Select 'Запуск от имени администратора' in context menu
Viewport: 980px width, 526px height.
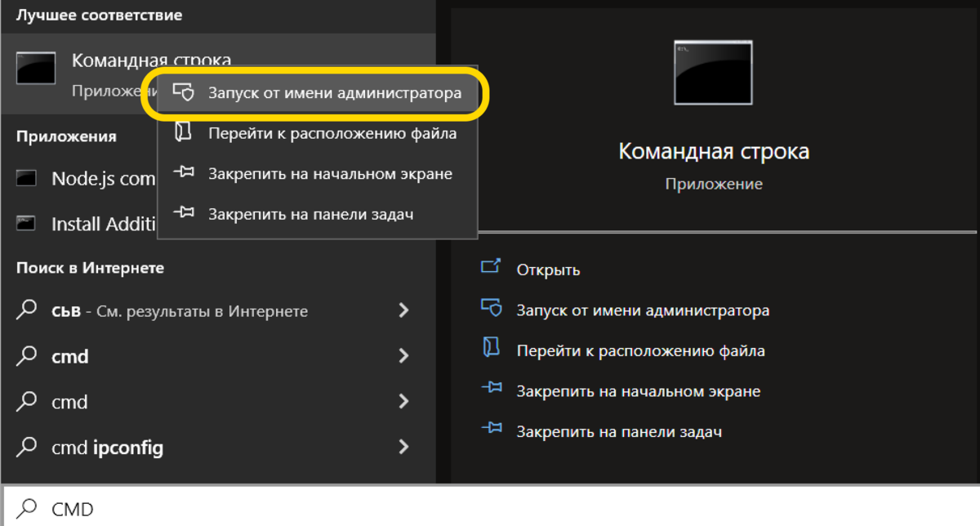point(317,93)
